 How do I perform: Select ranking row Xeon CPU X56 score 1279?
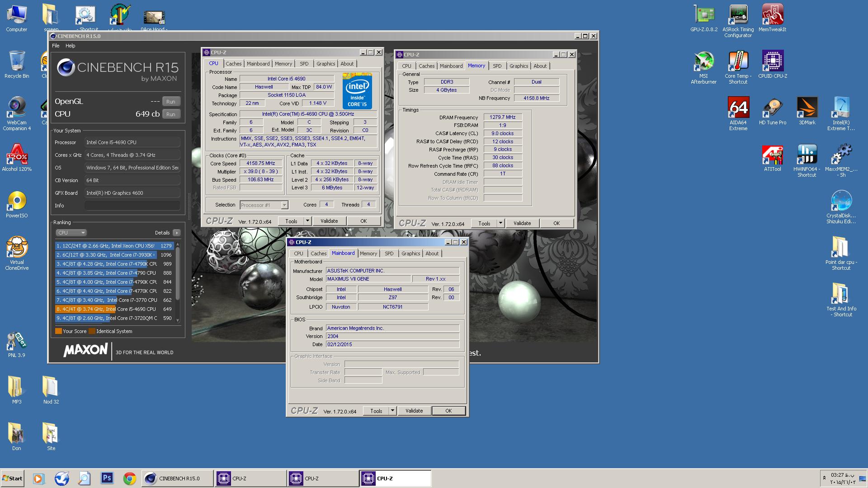pyautogui.click(x=114, y=246)
